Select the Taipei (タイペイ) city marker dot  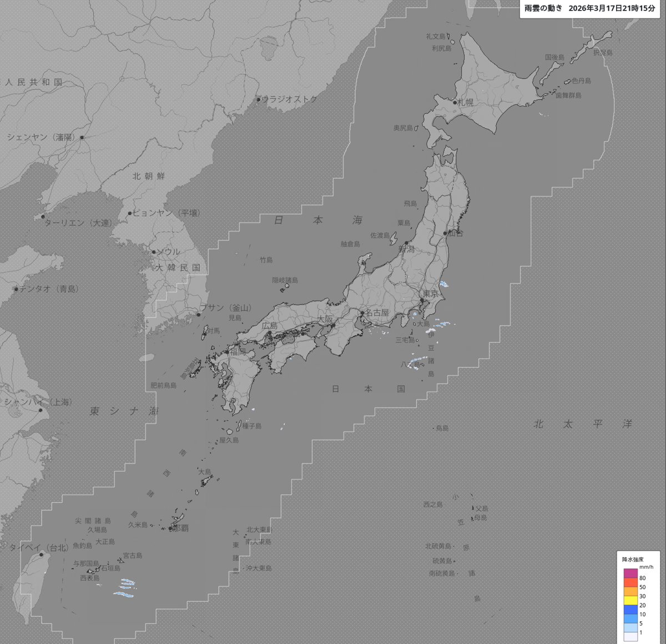coord(41,554)
